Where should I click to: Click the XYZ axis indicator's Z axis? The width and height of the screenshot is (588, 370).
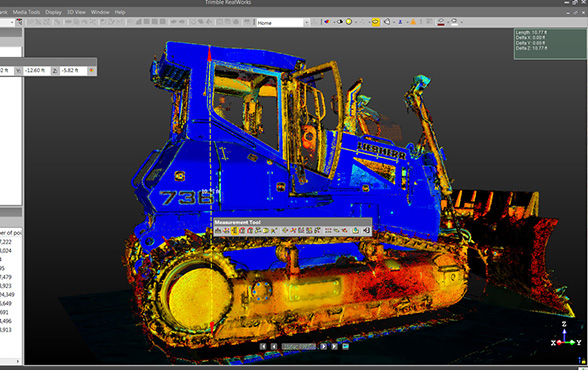564,329
